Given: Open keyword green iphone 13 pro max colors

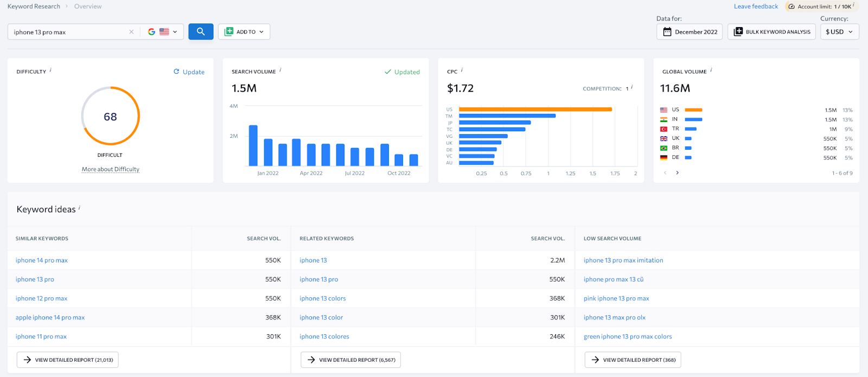Looking at the screenshot, I should click(628, 336).
